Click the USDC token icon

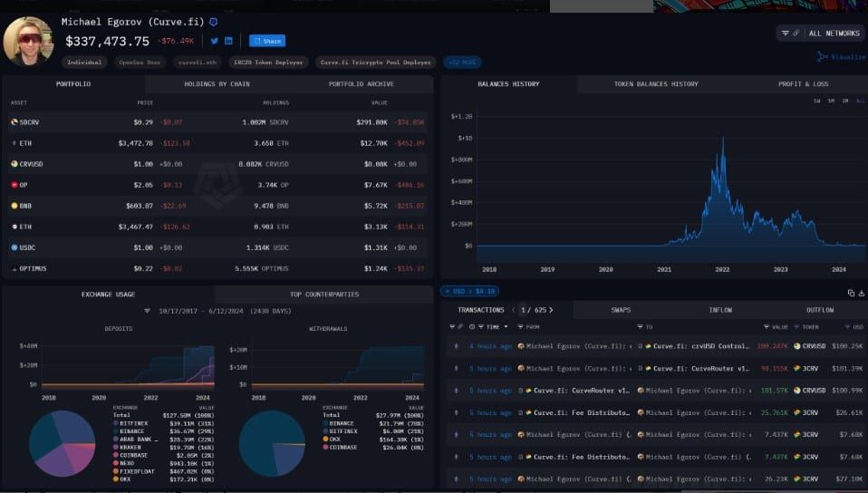(x=14, y=247)
